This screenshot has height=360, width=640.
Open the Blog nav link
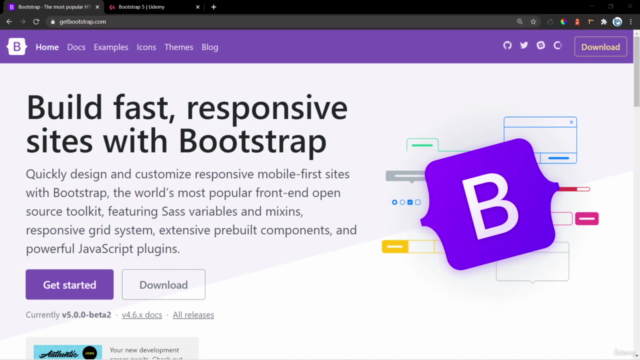pyautogui.click(x=210, y=47)
